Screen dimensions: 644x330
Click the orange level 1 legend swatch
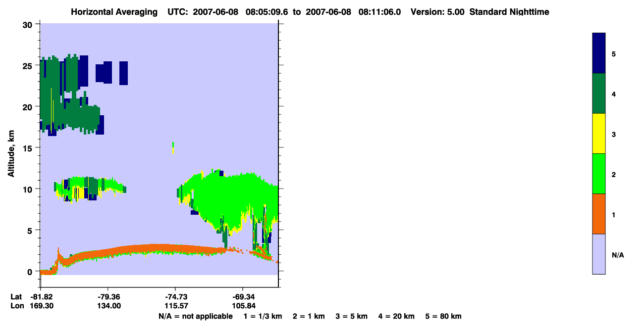pos(599,214)
